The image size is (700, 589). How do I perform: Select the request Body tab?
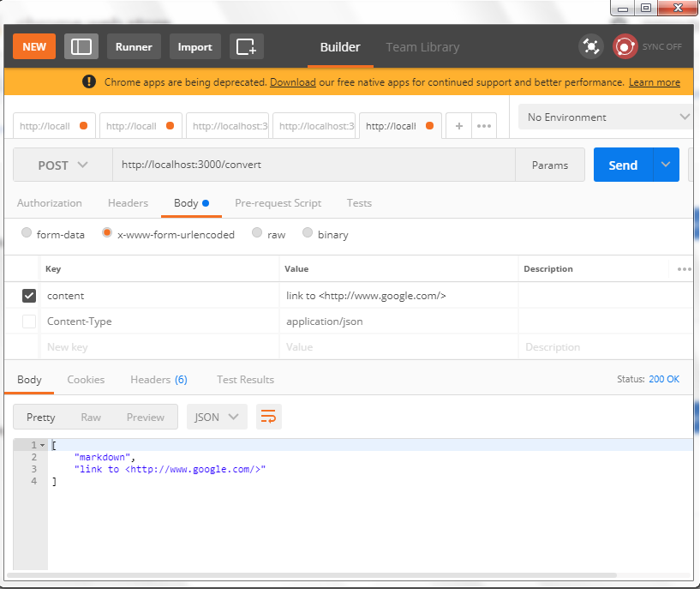pos(191,203)
